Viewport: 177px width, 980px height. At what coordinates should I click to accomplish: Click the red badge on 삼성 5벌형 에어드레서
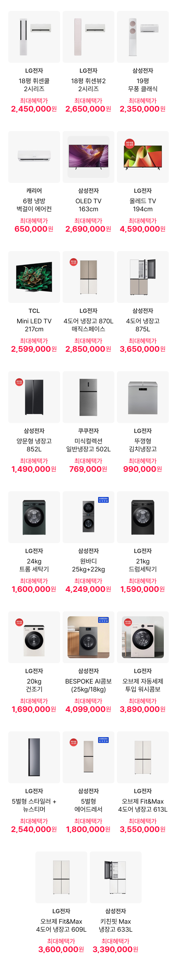(x=74, y=742)
